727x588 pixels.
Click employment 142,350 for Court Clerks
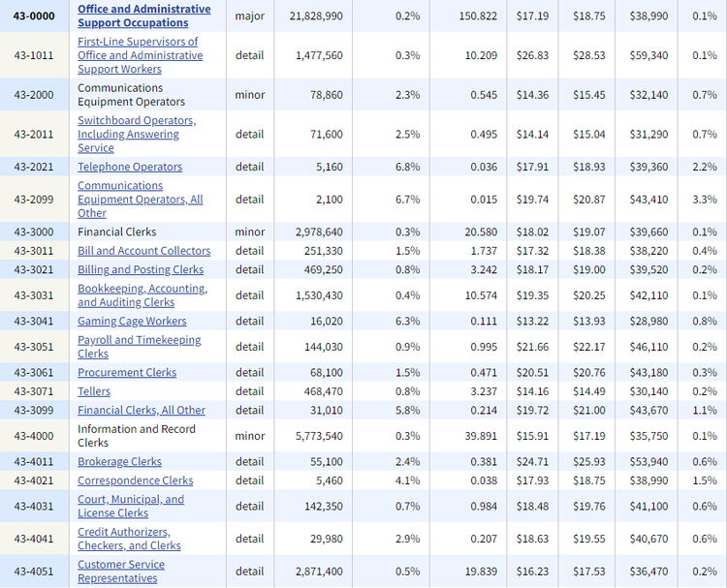(x=324, y=507)
